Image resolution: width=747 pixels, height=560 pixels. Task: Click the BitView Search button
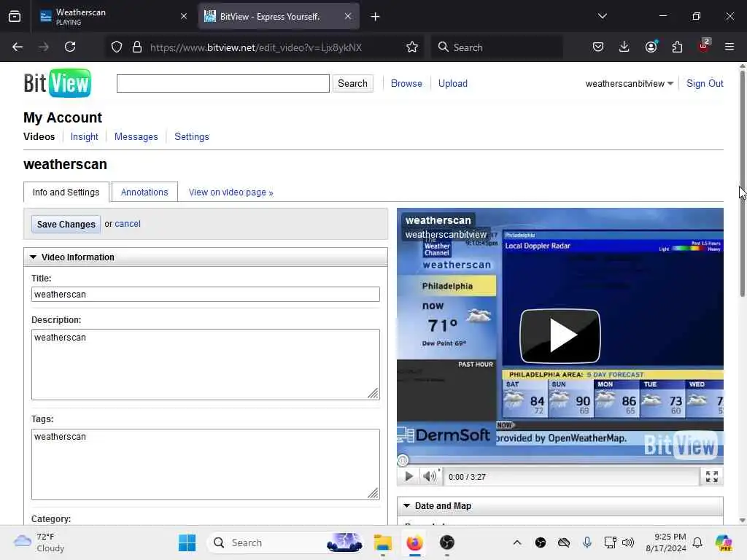[352, 83]
